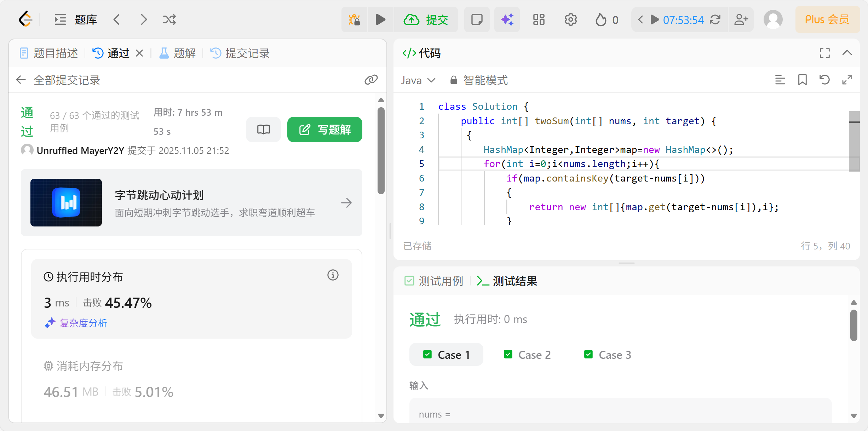
Task: Open the layout grid icon
Action: pyautogui.click(x=539, y=19)
